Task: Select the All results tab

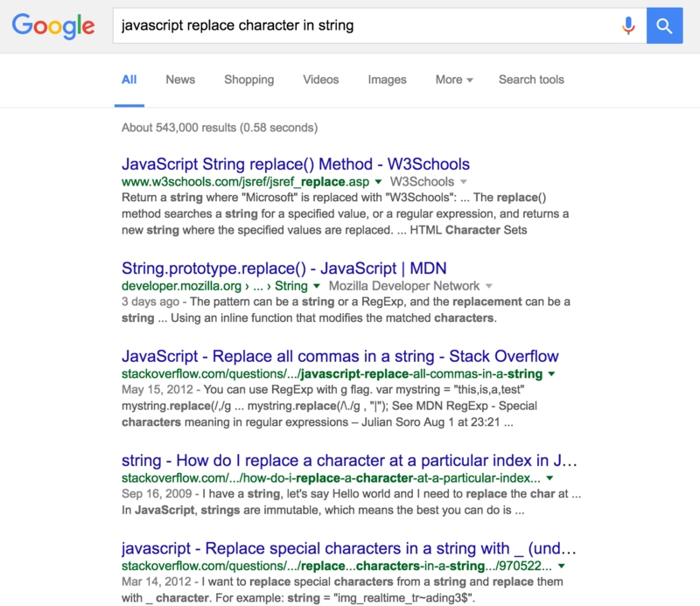Action: click(129, 80)
